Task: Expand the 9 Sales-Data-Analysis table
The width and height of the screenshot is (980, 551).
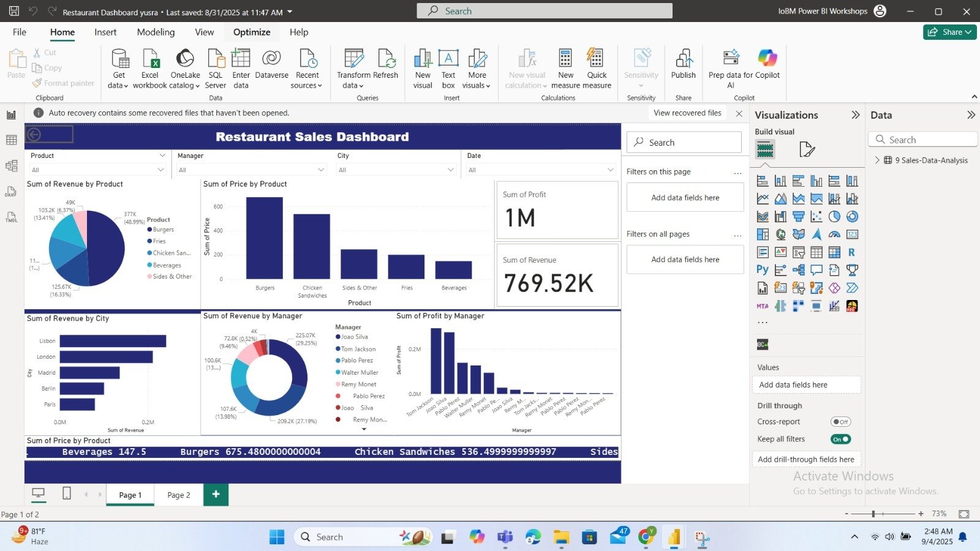Action: (x=877, y=160)
